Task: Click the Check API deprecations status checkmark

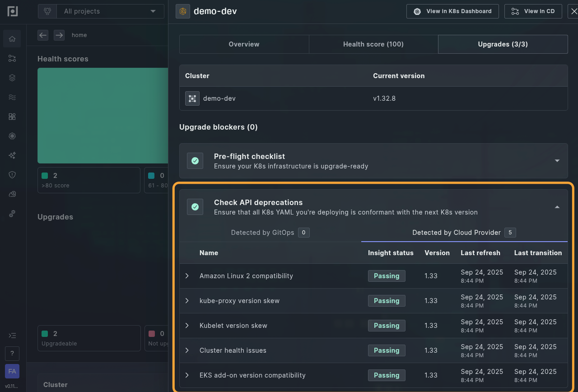Action: (195, 207)
